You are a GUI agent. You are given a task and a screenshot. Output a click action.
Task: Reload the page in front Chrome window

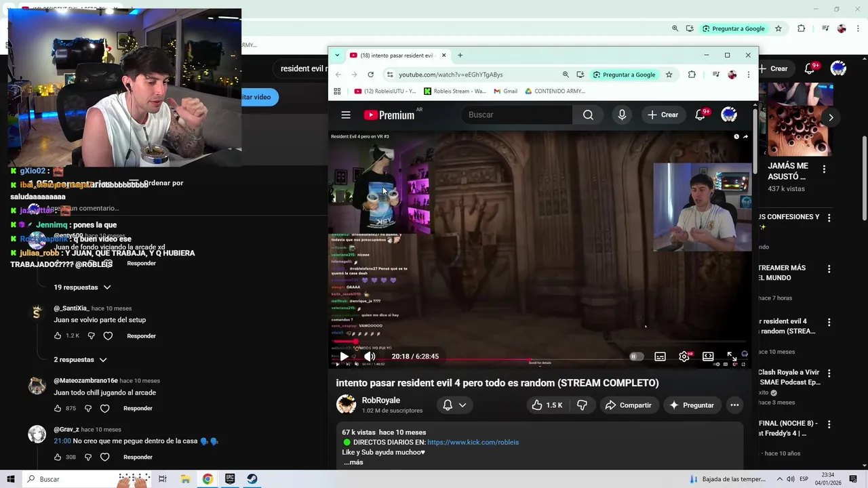(x=370, y=75)
